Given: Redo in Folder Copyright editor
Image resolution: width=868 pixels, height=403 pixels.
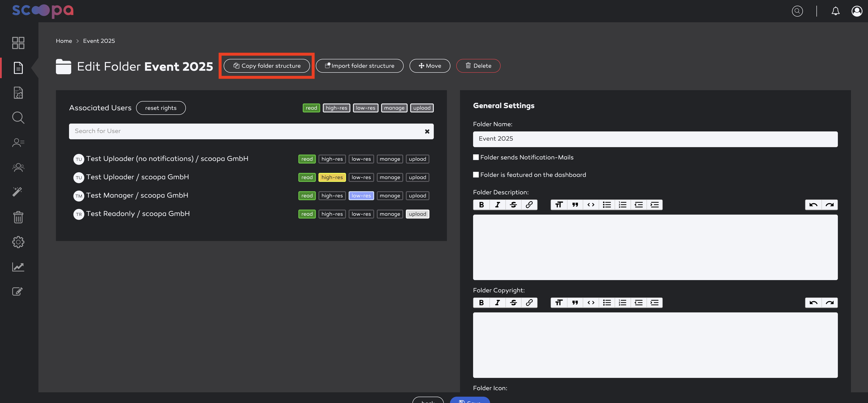Looking at the screenshot, I should point(830,303).
